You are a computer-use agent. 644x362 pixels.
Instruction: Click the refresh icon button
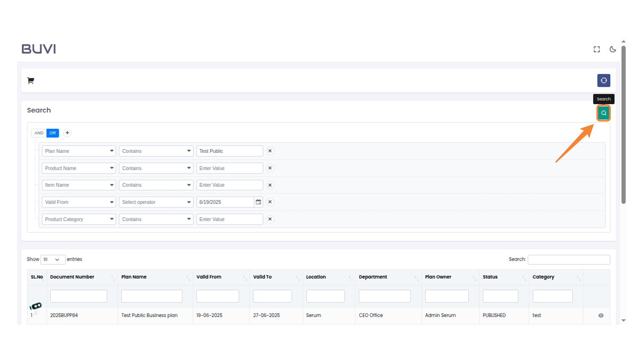pyautogui.click(x=603, y=80)
